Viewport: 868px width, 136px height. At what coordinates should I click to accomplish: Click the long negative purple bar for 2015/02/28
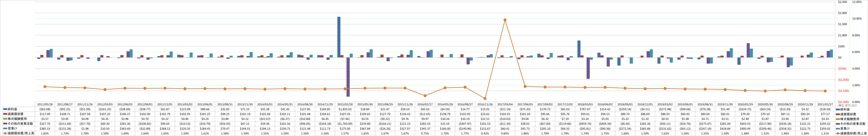348,77
